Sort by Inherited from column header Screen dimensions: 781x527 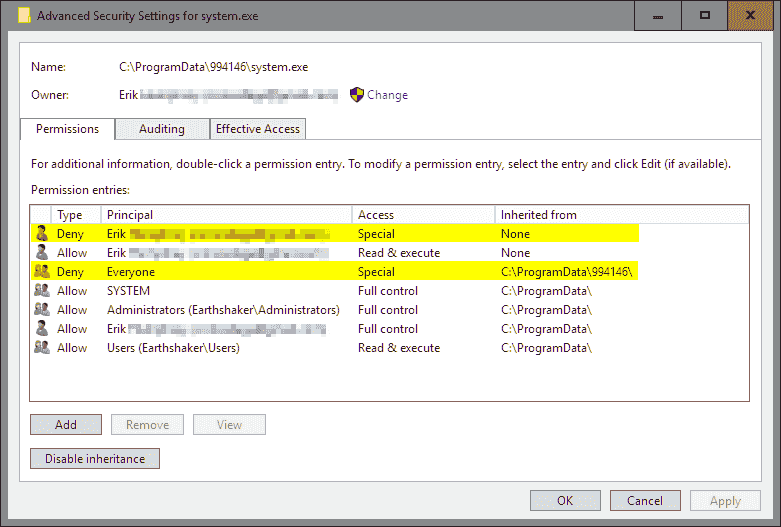pos(622,215)
